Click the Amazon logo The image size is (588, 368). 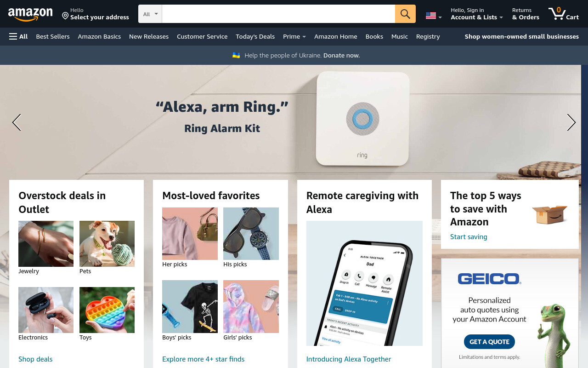[30, 14]
